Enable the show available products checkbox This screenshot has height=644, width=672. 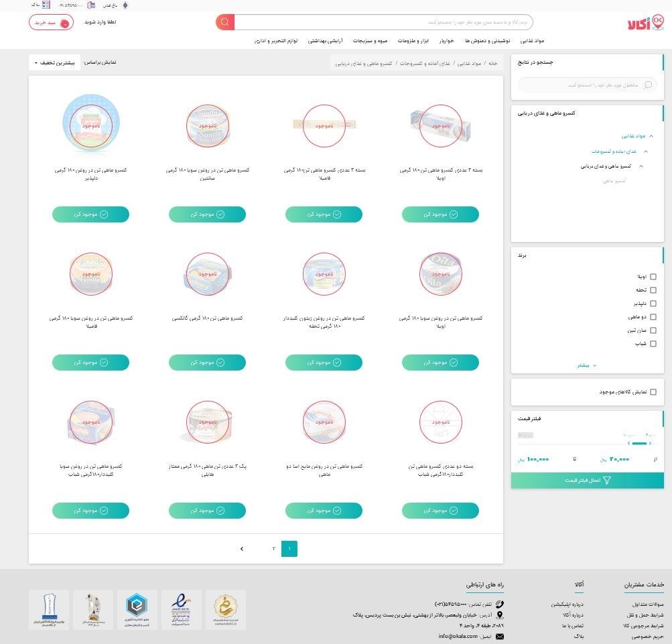653,392
